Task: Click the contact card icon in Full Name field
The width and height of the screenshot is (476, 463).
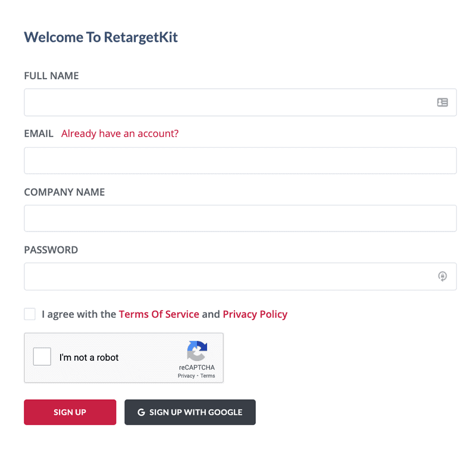Action: click(442, 102)
